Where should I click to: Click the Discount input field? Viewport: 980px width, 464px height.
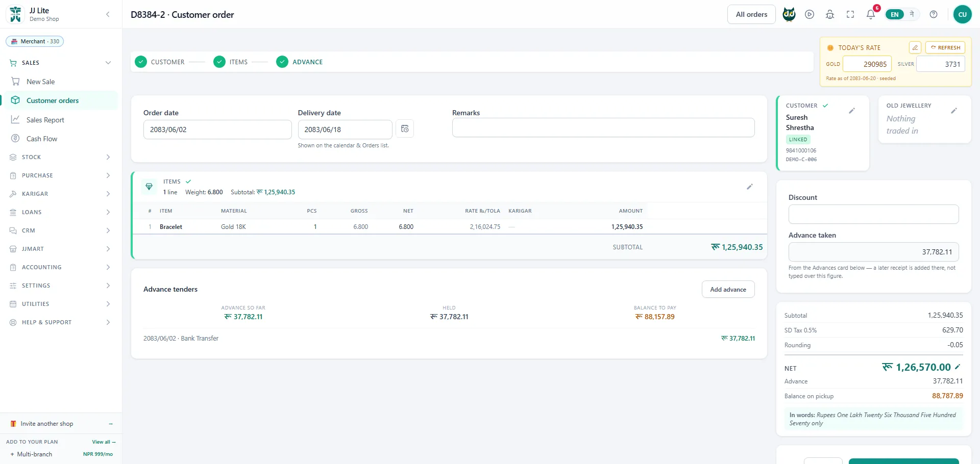click(x=873, y=214)
